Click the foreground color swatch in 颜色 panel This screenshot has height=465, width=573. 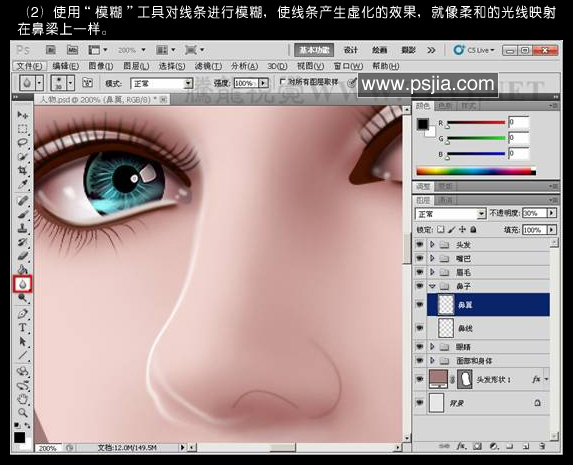pyautogui.click(x=423, y=124)
